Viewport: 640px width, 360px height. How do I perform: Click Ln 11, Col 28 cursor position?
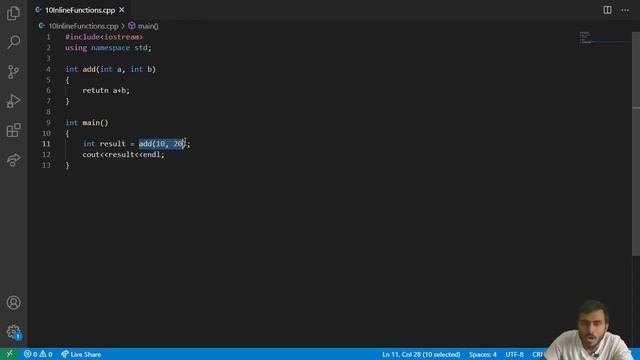point(421,354)
